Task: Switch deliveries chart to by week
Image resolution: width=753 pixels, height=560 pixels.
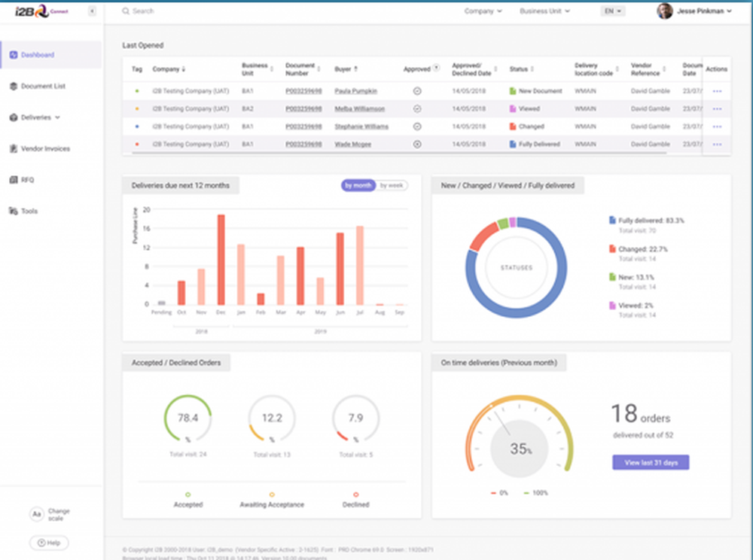Action: click(392, 186)
